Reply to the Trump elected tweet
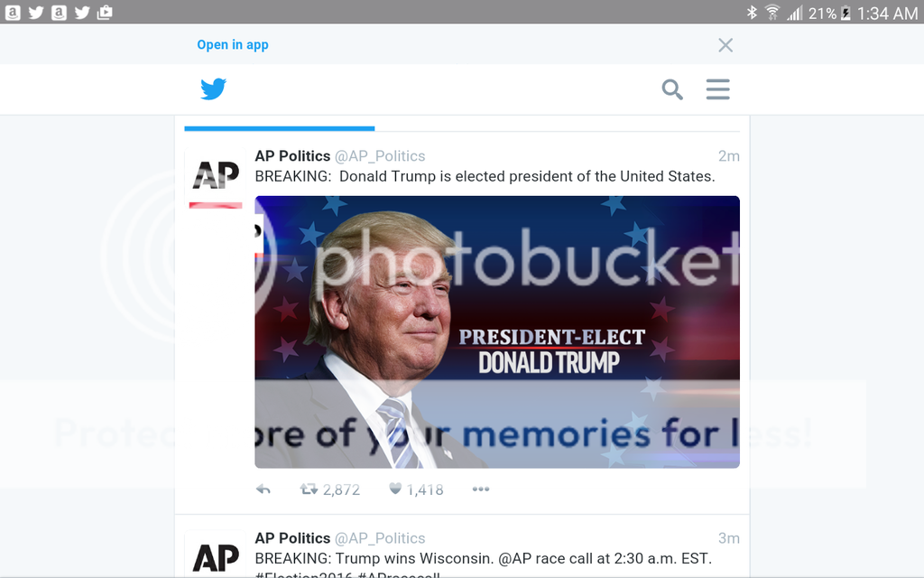 (263, 489)
